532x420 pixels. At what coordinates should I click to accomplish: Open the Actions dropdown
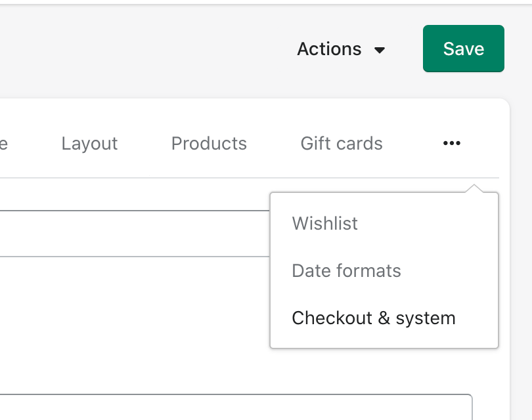340,49
